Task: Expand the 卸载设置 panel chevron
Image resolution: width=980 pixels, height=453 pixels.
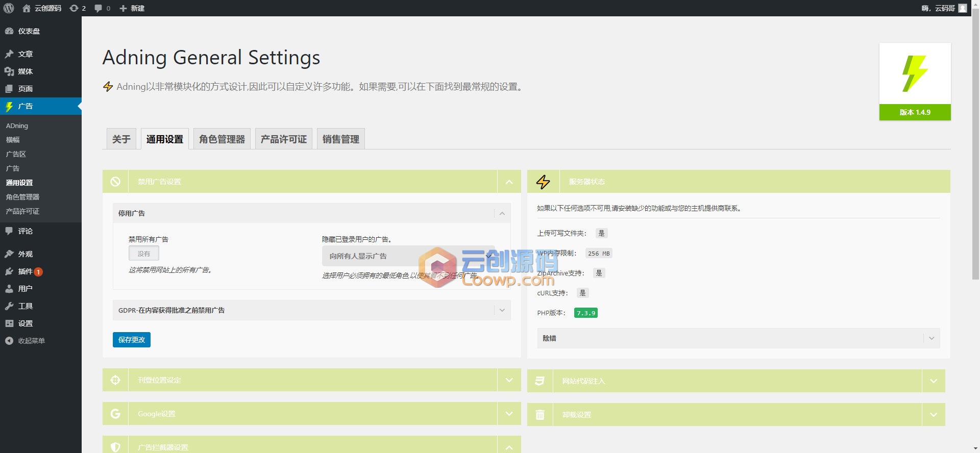Action: tap(934, 415)
